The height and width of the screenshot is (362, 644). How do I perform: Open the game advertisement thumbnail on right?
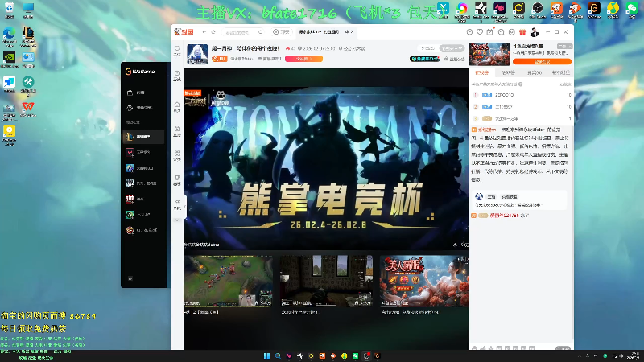424,281
